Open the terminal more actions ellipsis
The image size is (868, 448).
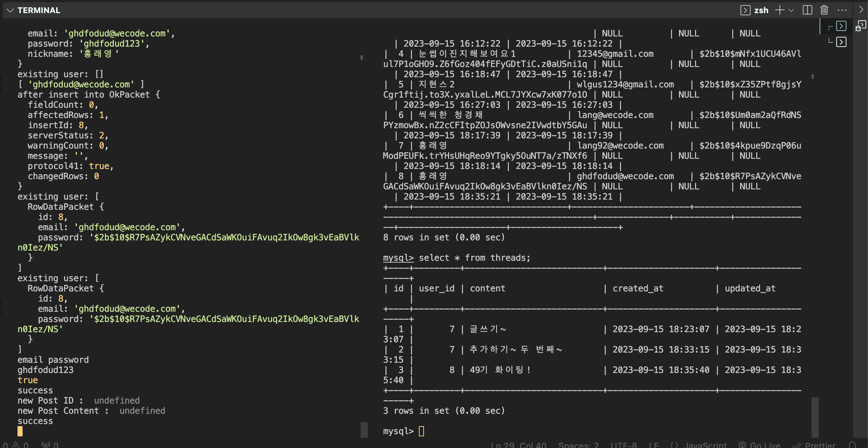(x=842, y=10)
